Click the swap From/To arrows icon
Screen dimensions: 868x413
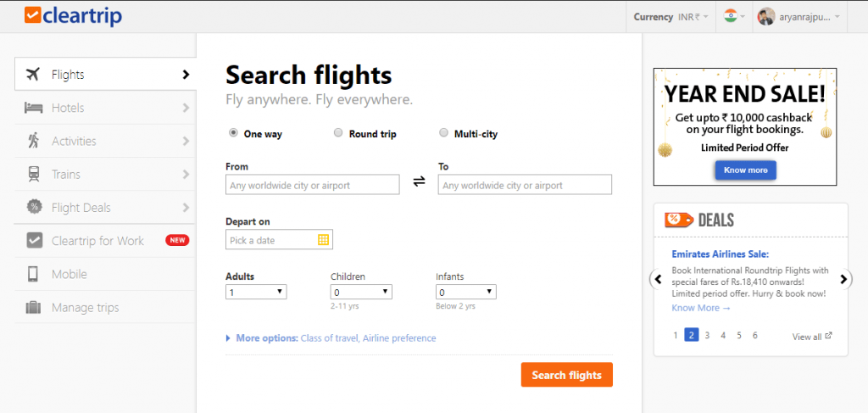coord(419,181)
